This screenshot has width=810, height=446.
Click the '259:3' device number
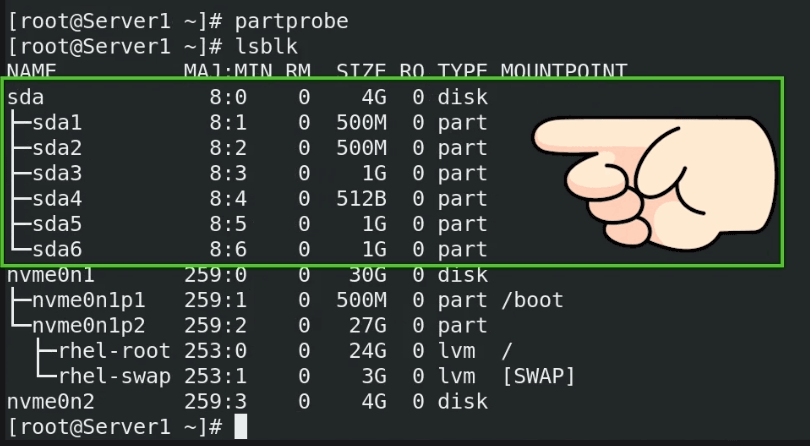coord(215,401)
